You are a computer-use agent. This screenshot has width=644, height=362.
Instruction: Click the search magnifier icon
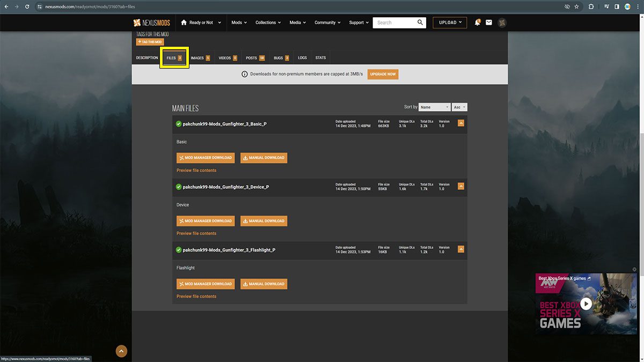tap(421, 23)
